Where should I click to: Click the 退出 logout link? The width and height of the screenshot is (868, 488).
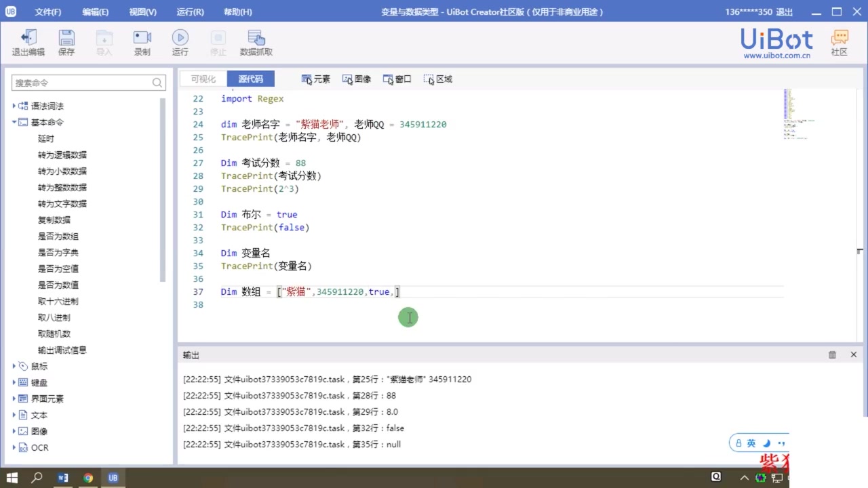784,12
